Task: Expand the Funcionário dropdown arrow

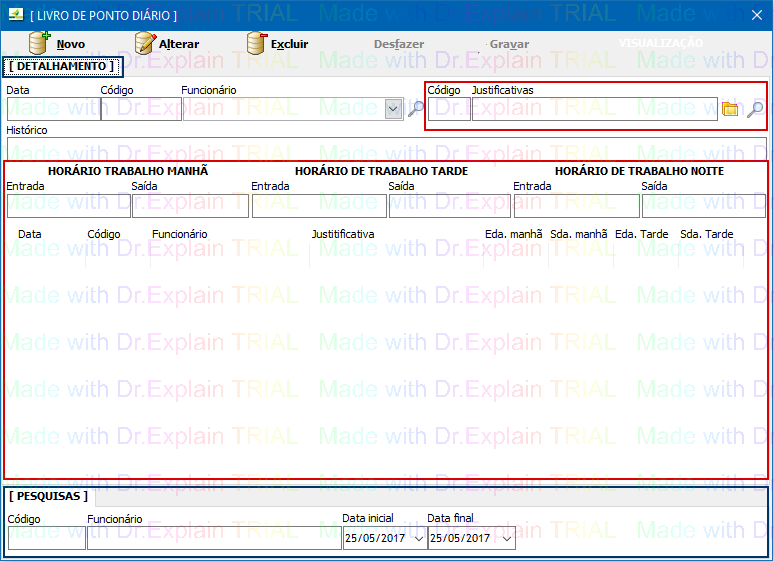Action: coord(393,109)
